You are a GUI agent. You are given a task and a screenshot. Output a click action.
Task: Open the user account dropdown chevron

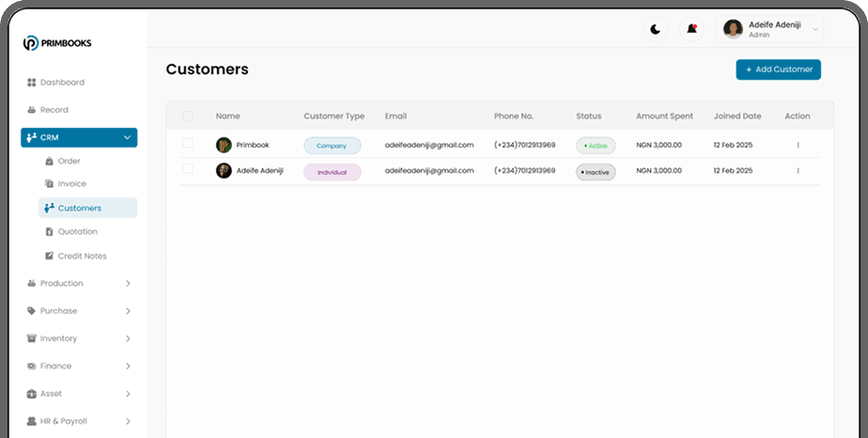pyautogui.click(x=814, y=29)
